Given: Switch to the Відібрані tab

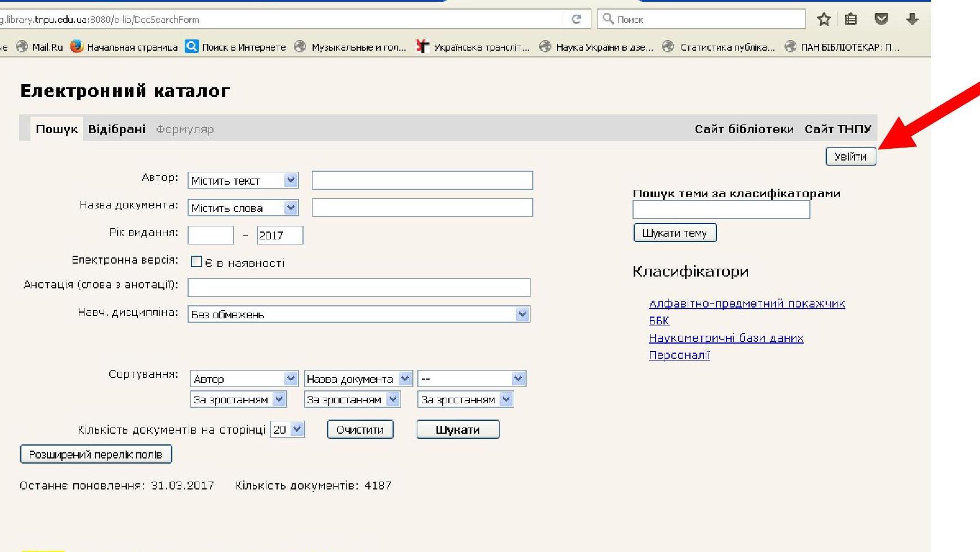Looking at the screenshot, I should click(x=117, y=129).
